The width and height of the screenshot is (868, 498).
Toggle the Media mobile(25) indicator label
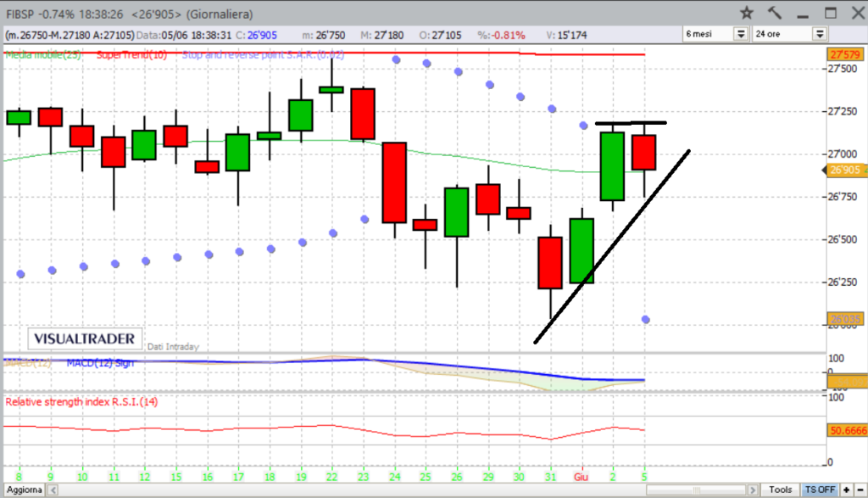tap(42, 55)
